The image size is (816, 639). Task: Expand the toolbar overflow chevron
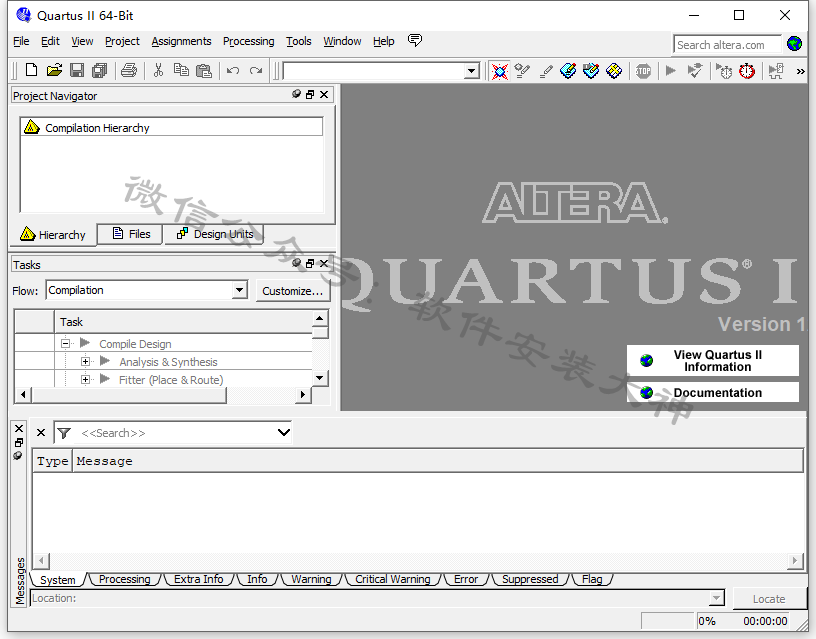click(800, 71)
